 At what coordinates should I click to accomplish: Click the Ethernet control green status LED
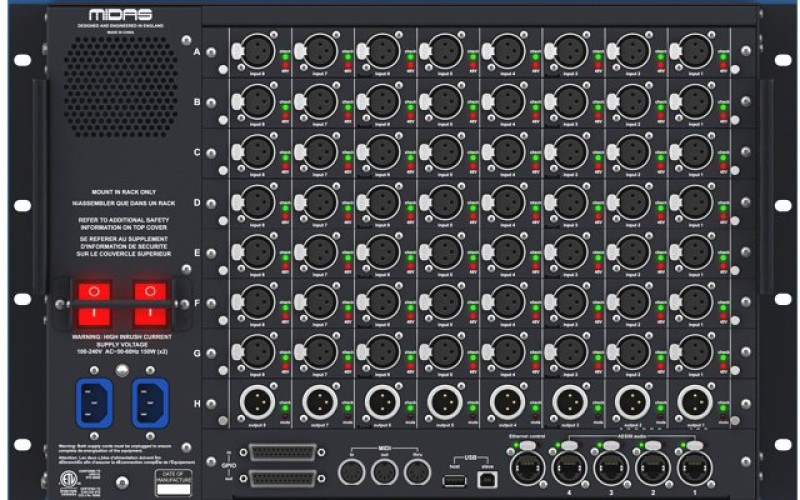516,445
